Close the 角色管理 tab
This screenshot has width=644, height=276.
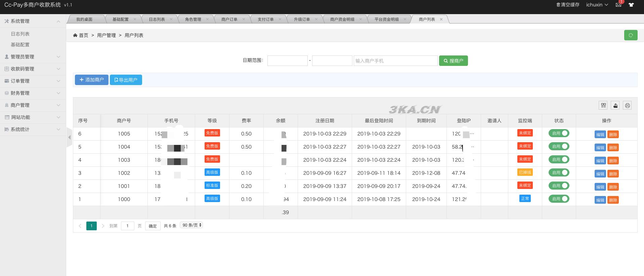(x=207, y=19)
